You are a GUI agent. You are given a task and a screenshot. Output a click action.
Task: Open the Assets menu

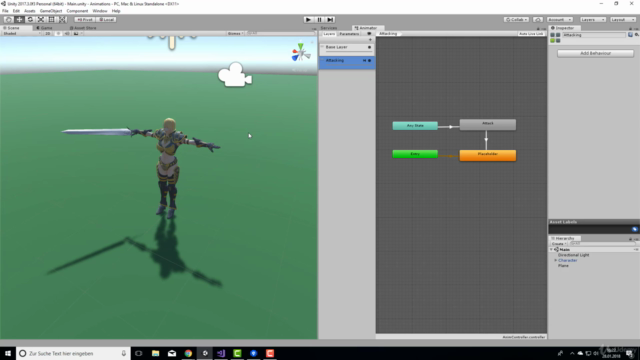click(30, 11)
